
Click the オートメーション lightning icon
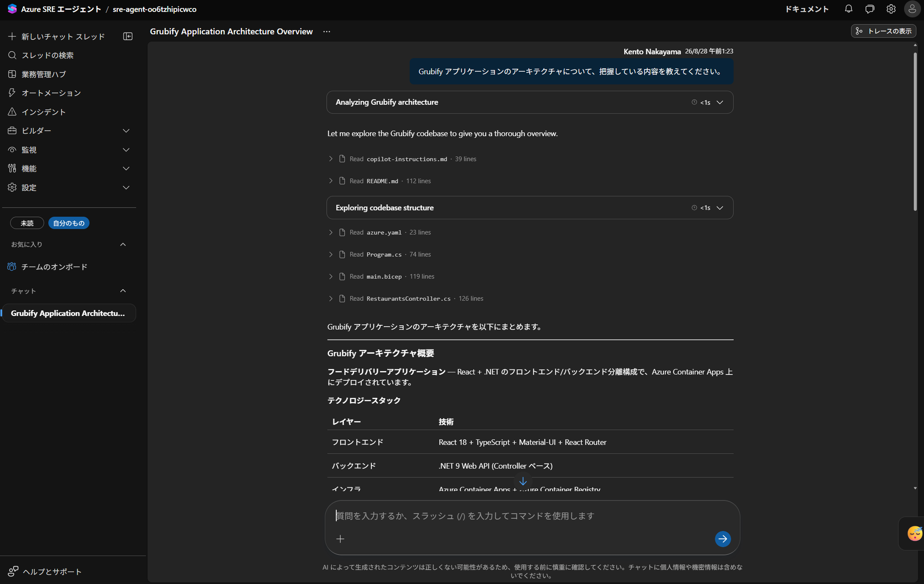12,93
